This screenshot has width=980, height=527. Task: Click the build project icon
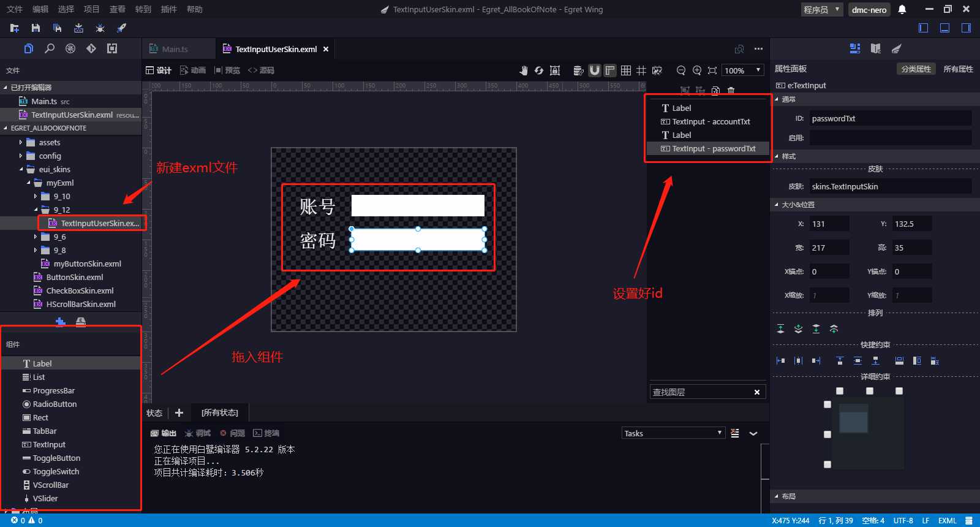click(x=78, y=28)
